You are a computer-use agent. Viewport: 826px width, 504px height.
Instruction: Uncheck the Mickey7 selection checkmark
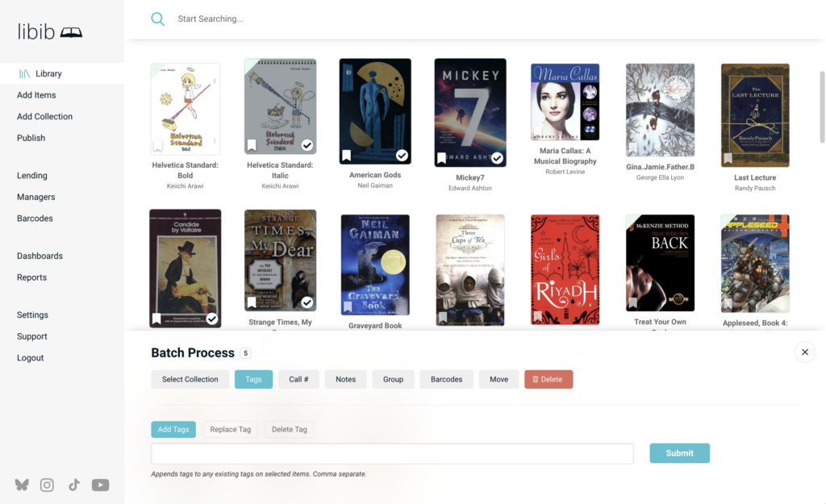pos(497,157)
